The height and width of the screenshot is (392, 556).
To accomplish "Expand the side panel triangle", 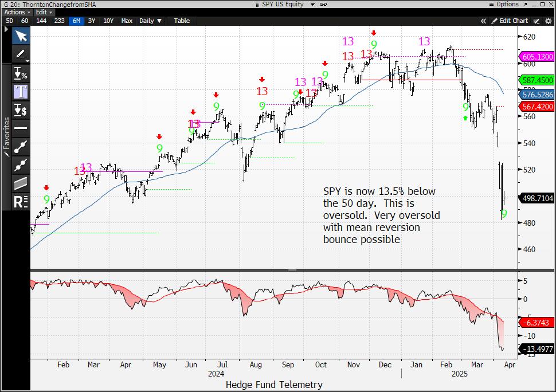I will click(6, 29).
